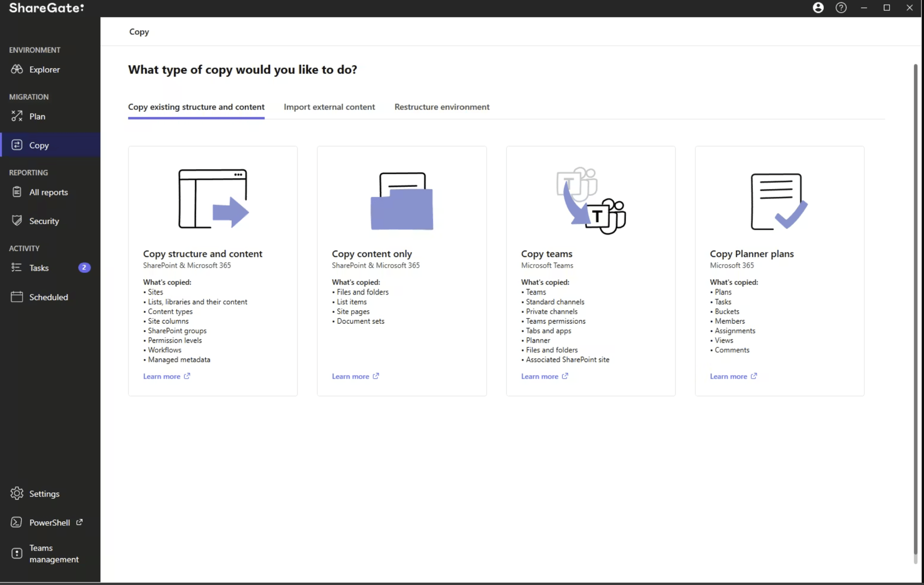Select the Copy teams illustration
The width and height of the screenshot is (924, 585).
pos(590,201)
